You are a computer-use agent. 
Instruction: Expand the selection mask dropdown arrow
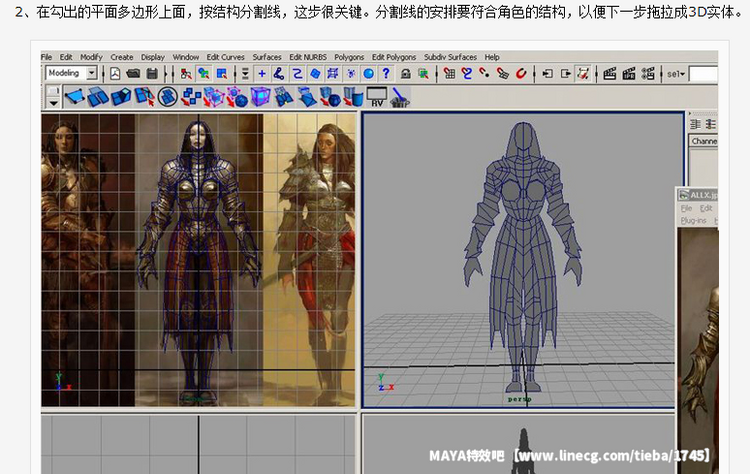(245, 74)
